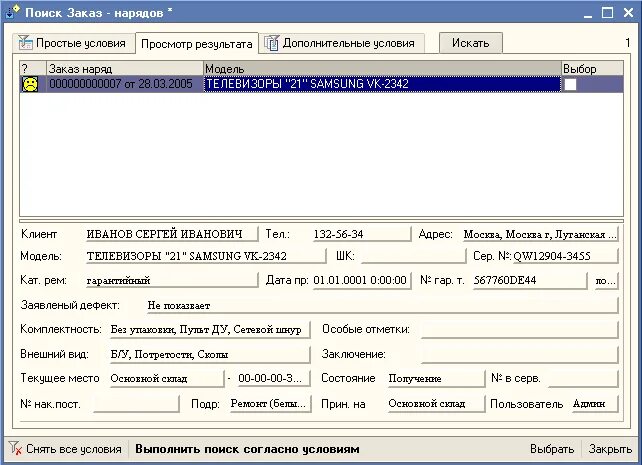Screen dimensions: 642x465
Task: Select model cell ТЕЛЕВИЗОРЫ "21" SAMSUNG VK-2342 in table
Action: tap(382, 84)
